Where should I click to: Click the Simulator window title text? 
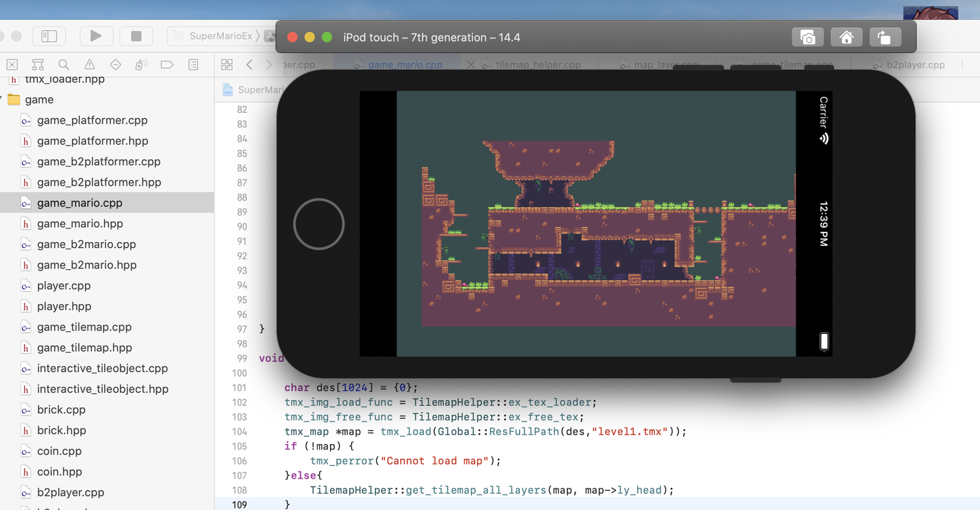pyautogui.click(x=431, y=37)
